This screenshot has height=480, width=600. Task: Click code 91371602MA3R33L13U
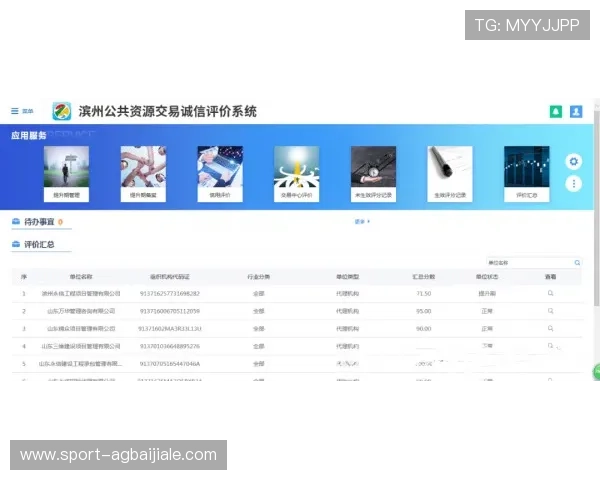(x=170, y=329)
